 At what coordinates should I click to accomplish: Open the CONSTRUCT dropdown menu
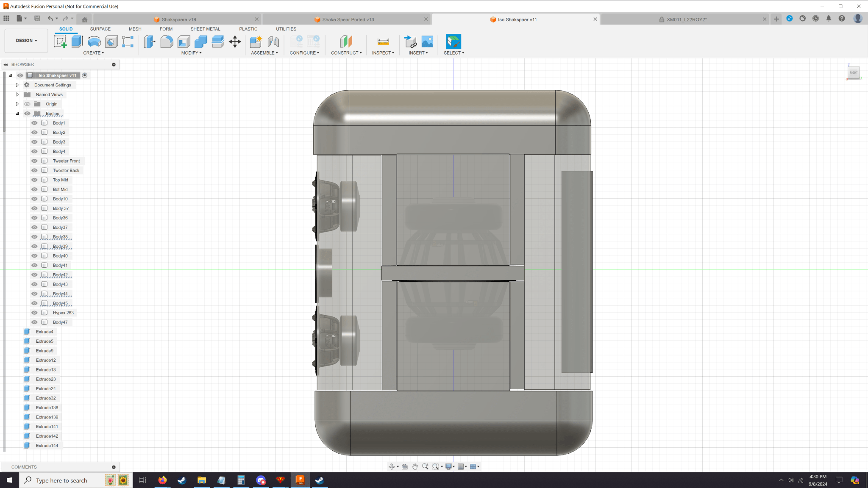tap(346, 53)
